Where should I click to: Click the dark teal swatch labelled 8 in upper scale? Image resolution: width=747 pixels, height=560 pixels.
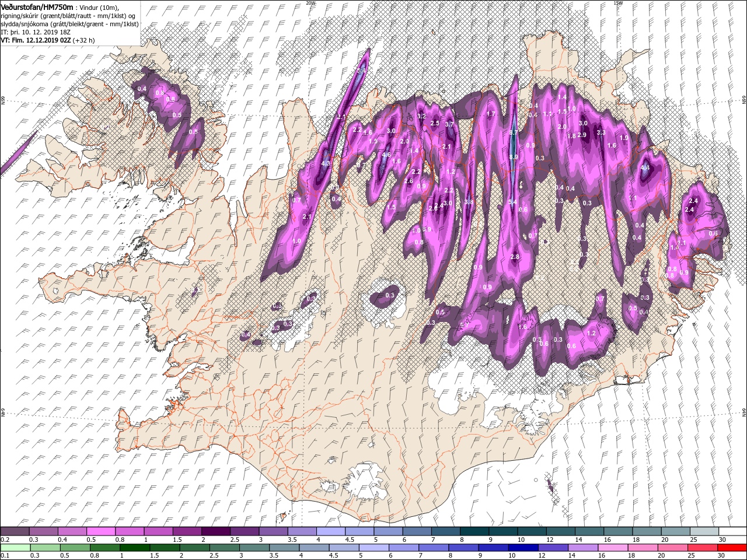pos(474,531)
